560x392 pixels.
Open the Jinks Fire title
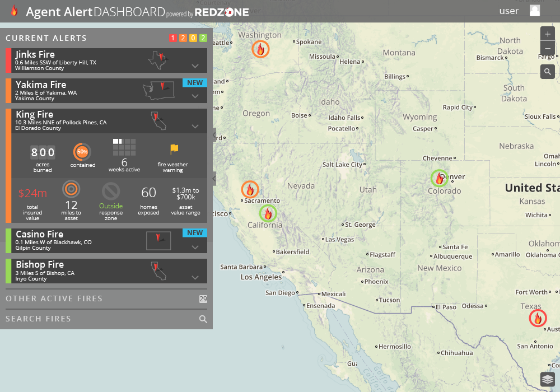click(35, 55)
